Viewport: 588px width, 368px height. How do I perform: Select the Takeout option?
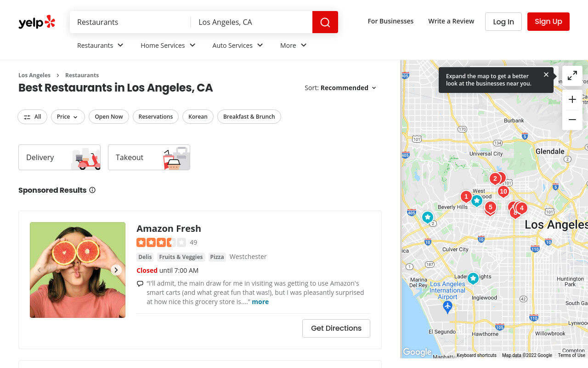pyautogui.click(x=149, y=157)
